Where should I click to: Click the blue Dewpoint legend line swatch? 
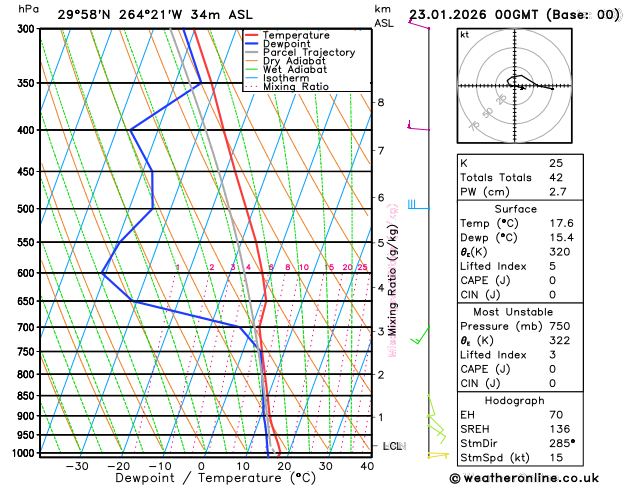pos(252,44)
